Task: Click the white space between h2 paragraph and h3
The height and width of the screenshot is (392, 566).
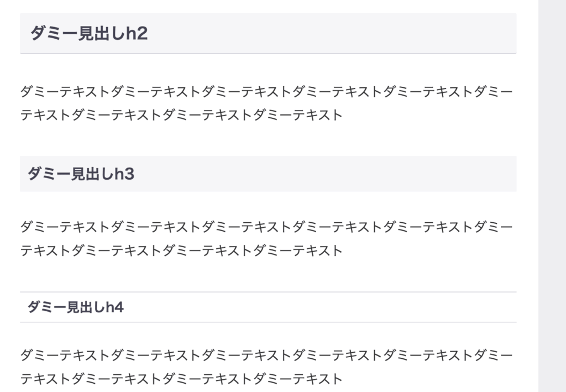Action: tap(268, 140)
